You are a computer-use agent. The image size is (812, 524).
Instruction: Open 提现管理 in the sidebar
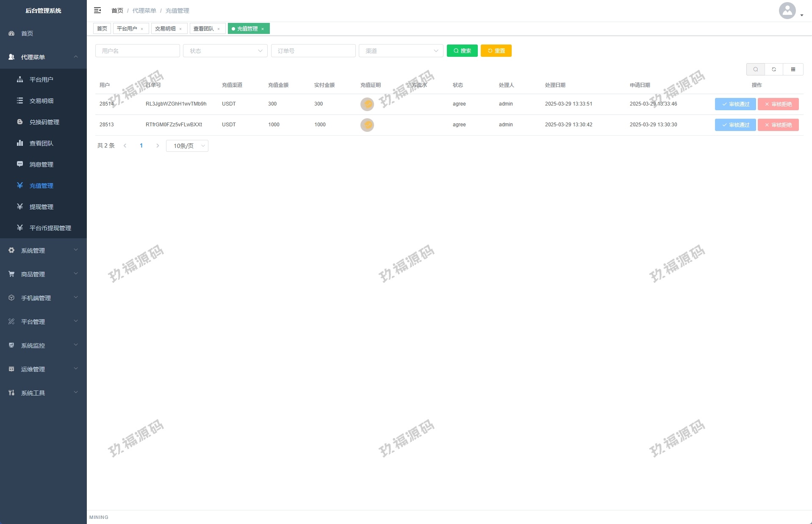click(42, 207)
